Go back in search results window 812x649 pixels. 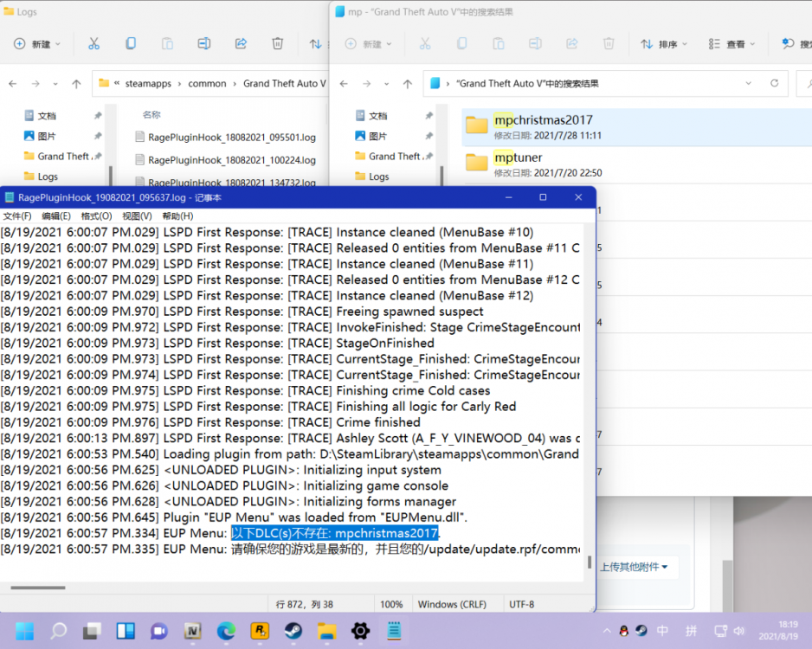(344, 83)
